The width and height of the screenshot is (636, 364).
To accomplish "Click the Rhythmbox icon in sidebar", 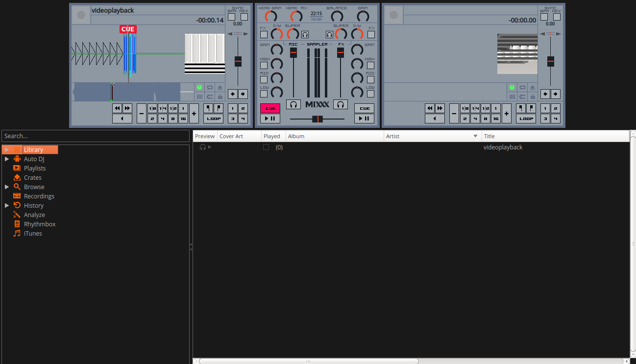I will [17, 224].
